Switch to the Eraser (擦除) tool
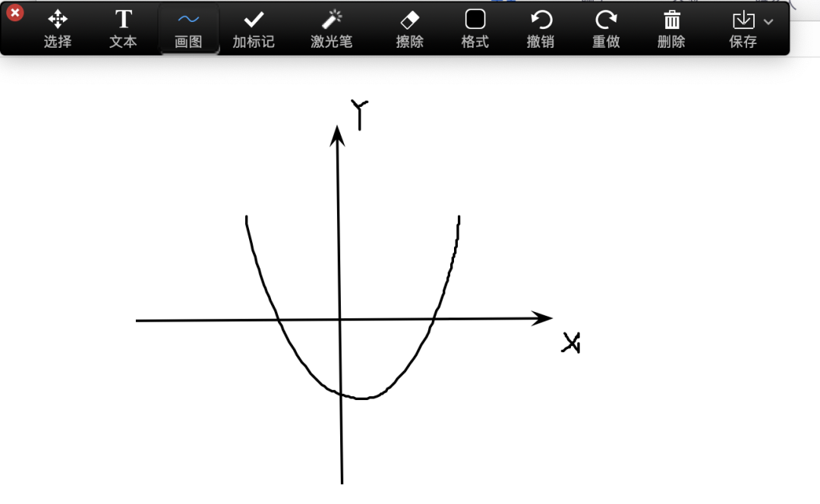This screenshot has width=820, height=504. (x=409, y=28)
